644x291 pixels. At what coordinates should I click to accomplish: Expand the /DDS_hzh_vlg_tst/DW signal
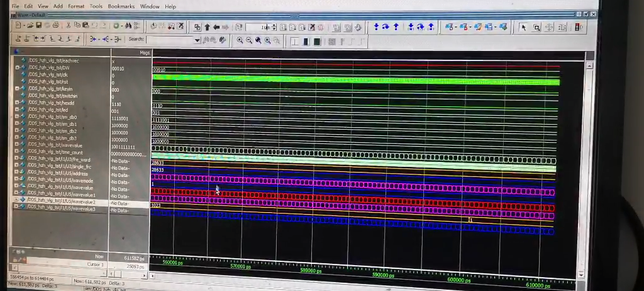tap(17, 67)
